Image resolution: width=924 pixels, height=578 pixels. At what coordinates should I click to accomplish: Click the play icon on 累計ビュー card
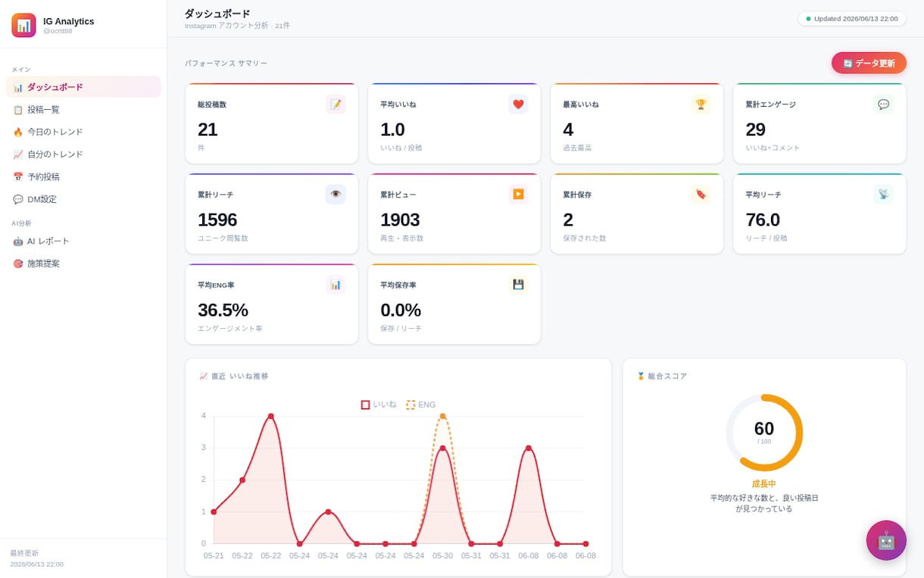click(518, 195)
